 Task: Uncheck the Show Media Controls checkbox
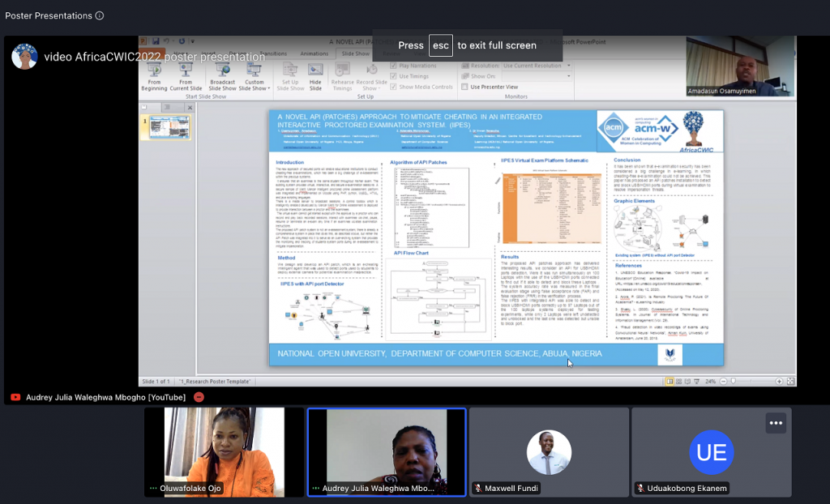(x=395, y=87)
